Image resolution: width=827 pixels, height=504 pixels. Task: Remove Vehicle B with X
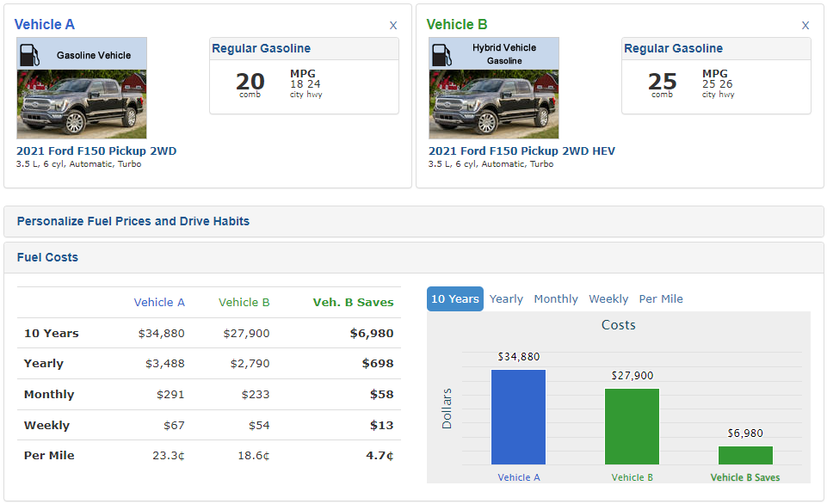[805, 25]
